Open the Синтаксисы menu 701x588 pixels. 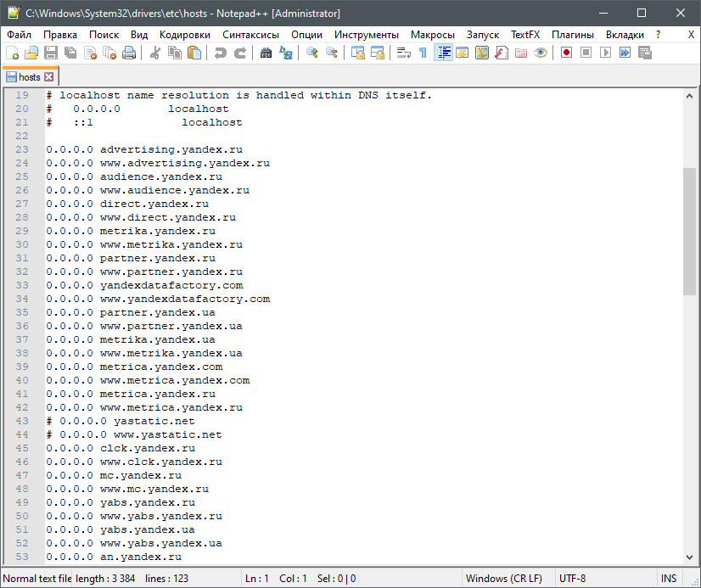250,35
